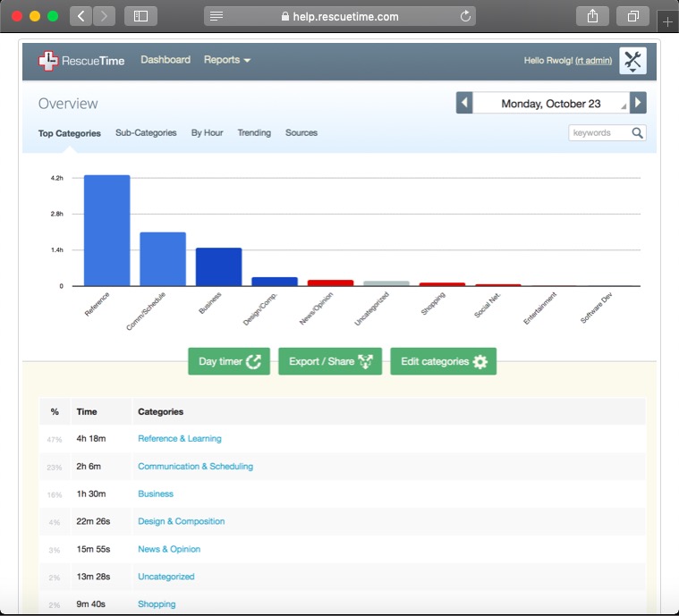Click the 2h 6m time cell
The image size is (679, 616).
click(x=89, y=466)
